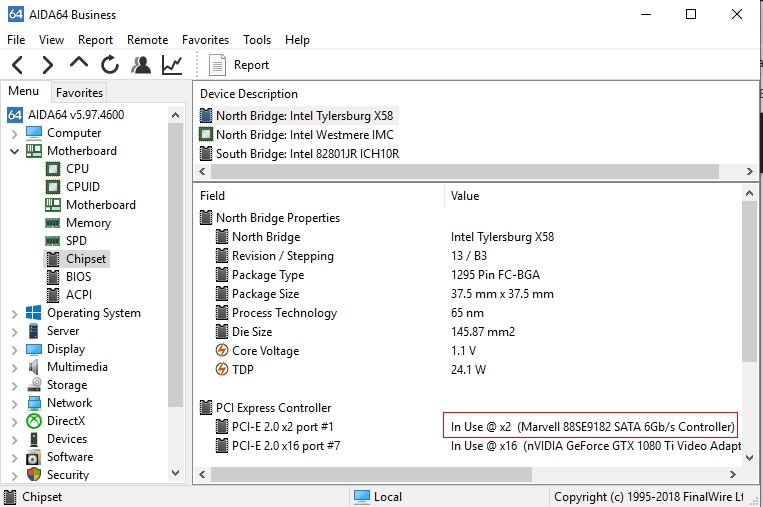Screen dimensions: 763x507
Task: Expand the Computer tree node
Action: [15, 133]
